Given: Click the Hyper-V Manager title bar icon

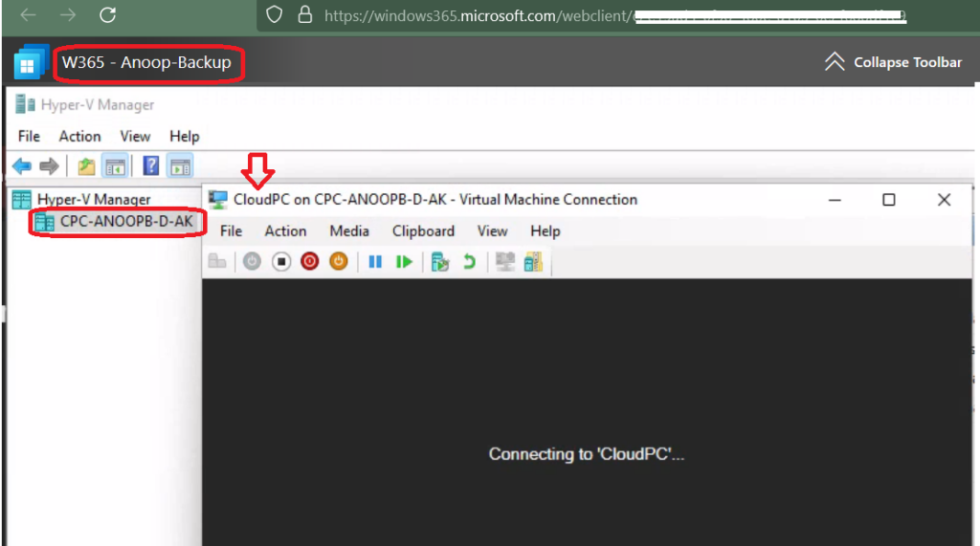Looking at the screenshot, I should (x=25, y=104).
